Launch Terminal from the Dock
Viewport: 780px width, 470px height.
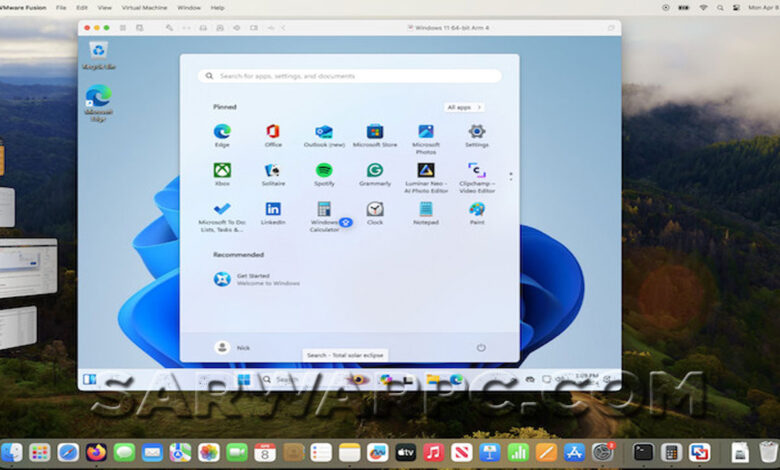coord(643,452)
